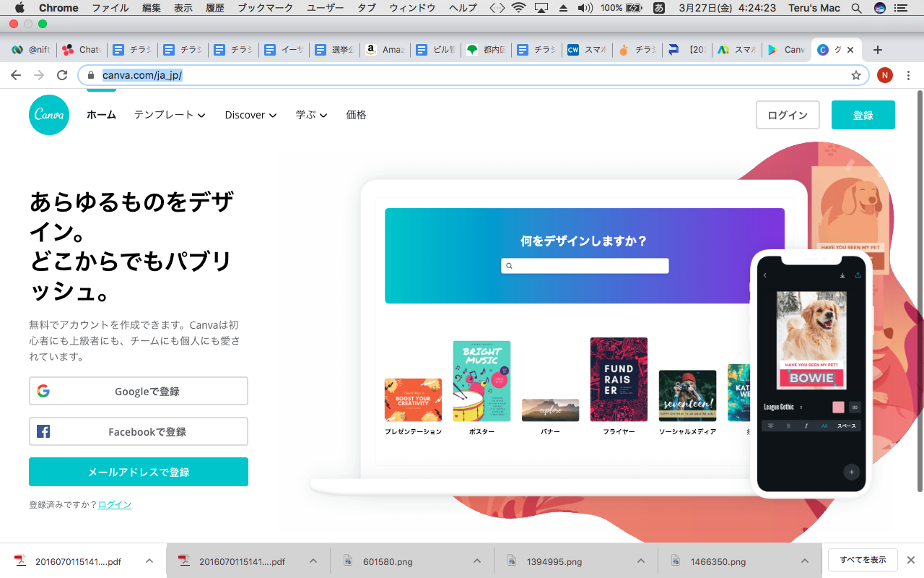This screenshot has width=924, height=578.
Task: Switch to the Amazon tab
Action: 385,50
